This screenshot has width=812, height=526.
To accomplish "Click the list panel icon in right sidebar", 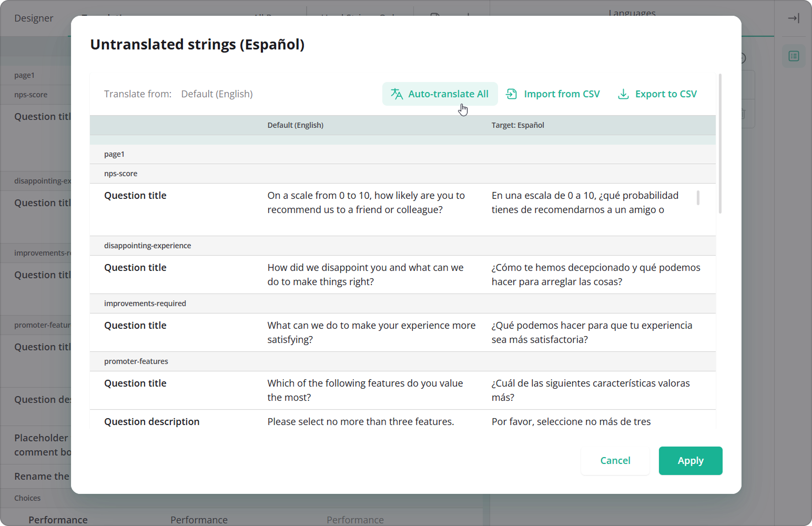I will coord(794,56).
